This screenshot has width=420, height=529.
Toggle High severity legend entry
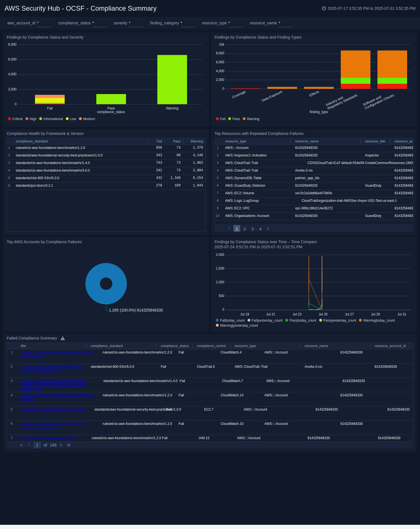click(31, 119)
